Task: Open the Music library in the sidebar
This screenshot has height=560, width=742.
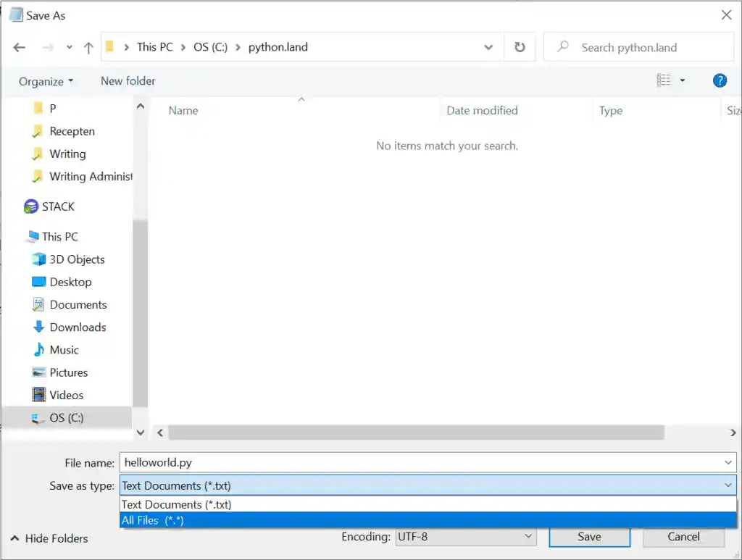Action: tap(64, 349)
